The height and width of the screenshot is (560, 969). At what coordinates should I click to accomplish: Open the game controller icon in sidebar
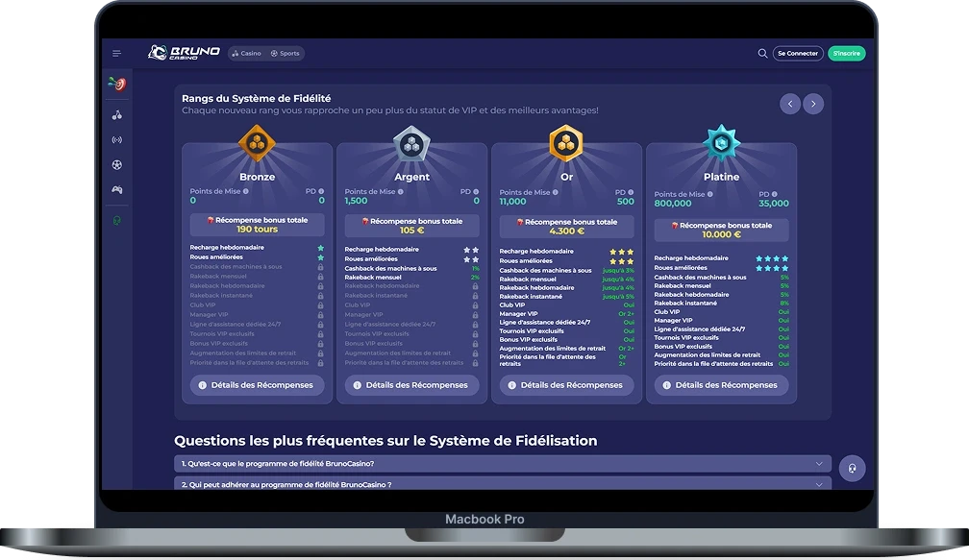[x=117, y=190]
